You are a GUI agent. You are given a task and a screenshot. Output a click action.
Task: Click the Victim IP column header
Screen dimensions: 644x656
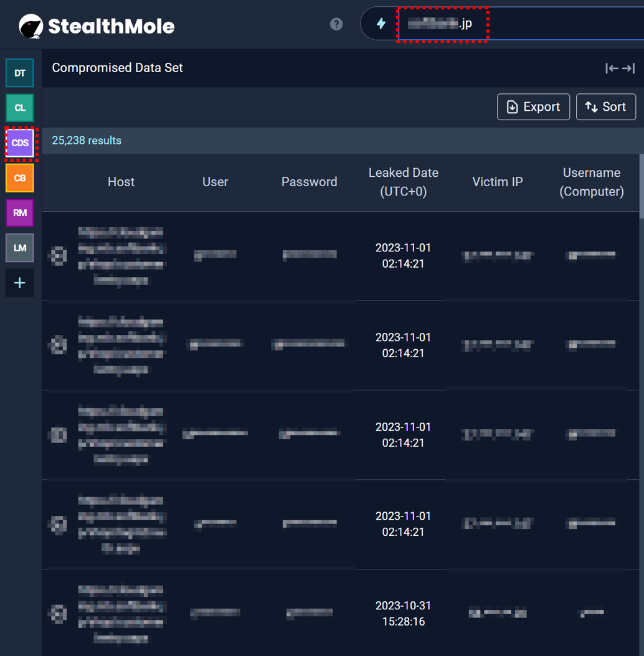(497, 182)
